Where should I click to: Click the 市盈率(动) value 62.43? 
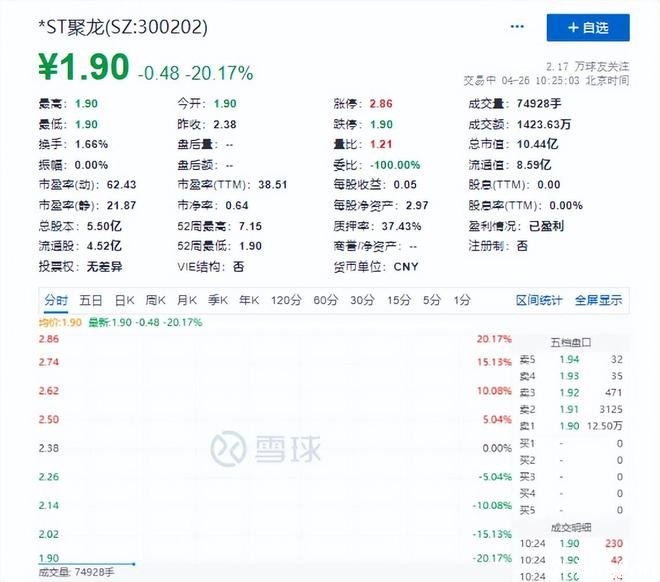pyautogui.click(x=121, y=185)
